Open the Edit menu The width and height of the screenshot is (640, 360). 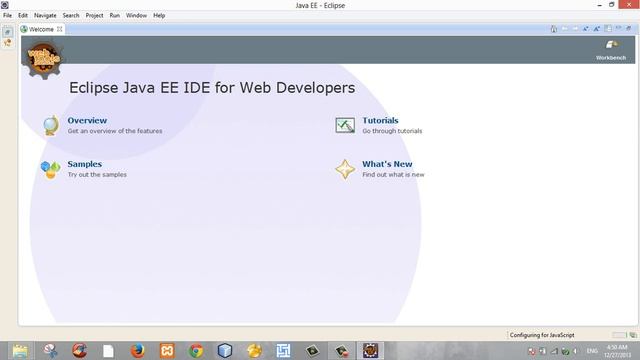[23, 16]
